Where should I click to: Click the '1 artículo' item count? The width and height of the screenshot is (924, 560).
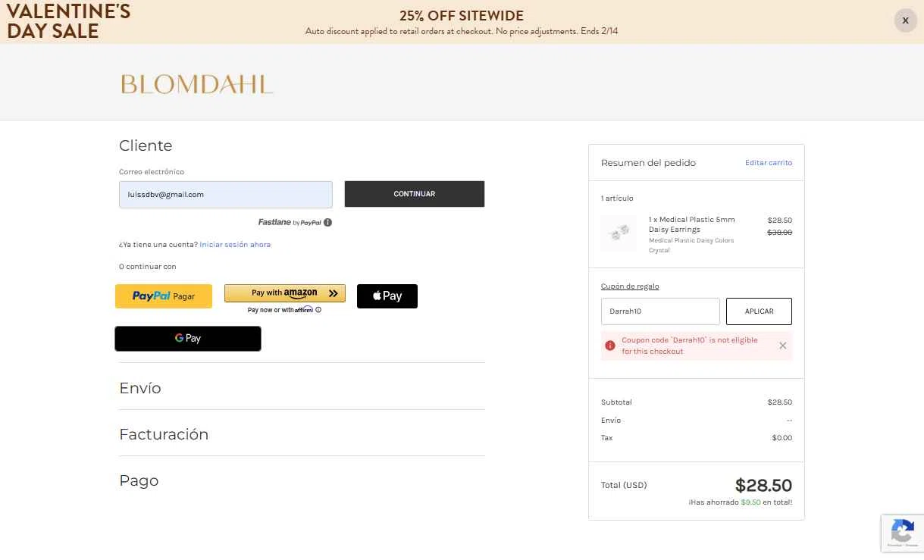pyautogui.click(x=617, y=199)
